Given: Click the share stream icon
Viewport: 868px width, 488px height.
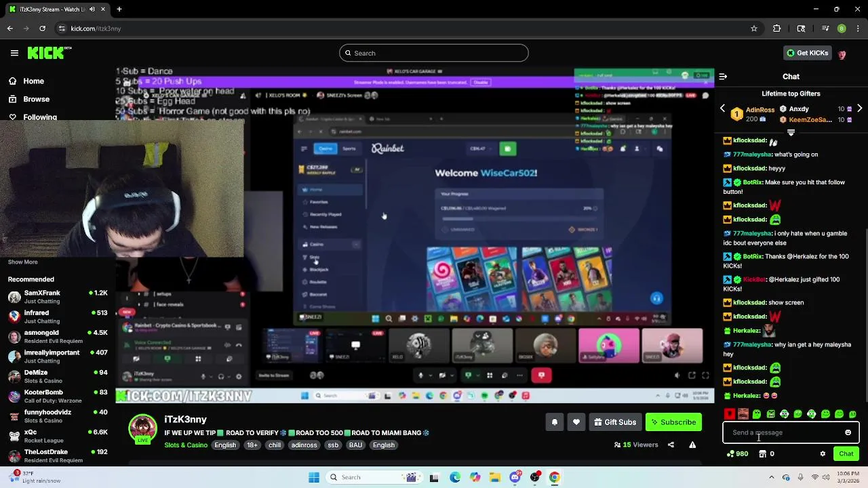Looking at the screenshot, I should (x=671, y=445).
